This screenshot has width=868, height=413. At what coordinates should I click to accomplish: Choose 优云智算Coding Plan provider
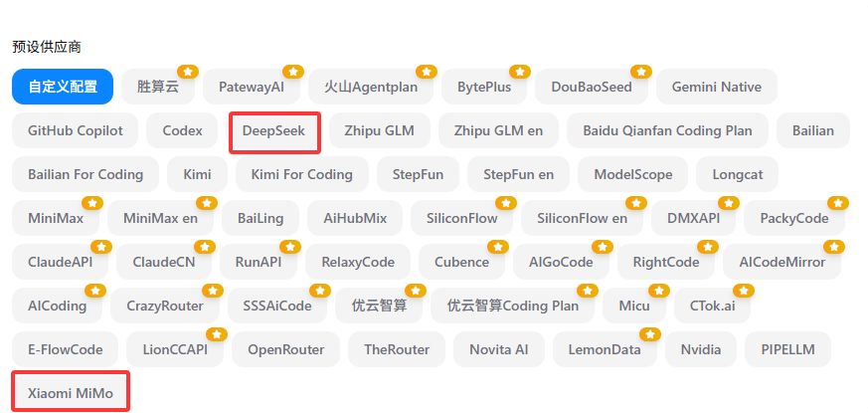(513, 306)
